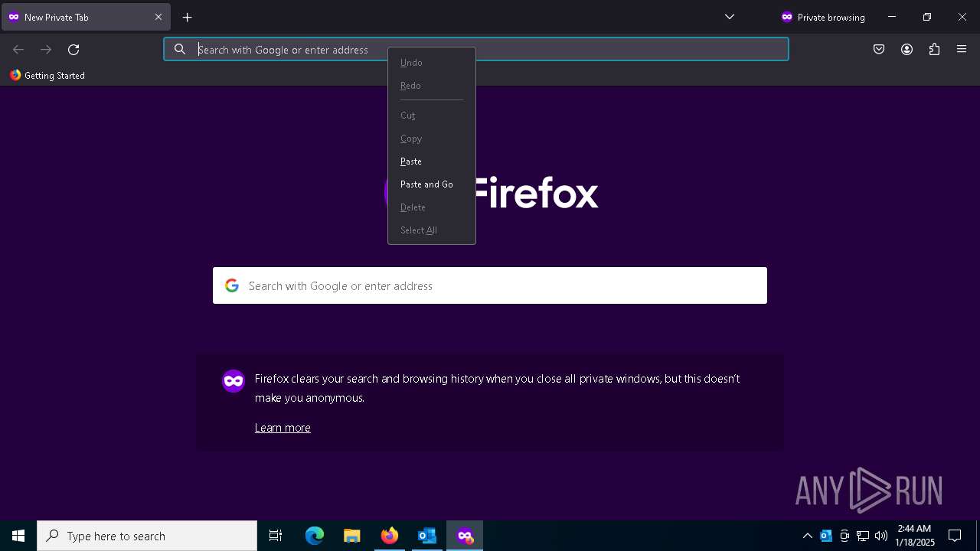Choose Select All in context menu

432,230
